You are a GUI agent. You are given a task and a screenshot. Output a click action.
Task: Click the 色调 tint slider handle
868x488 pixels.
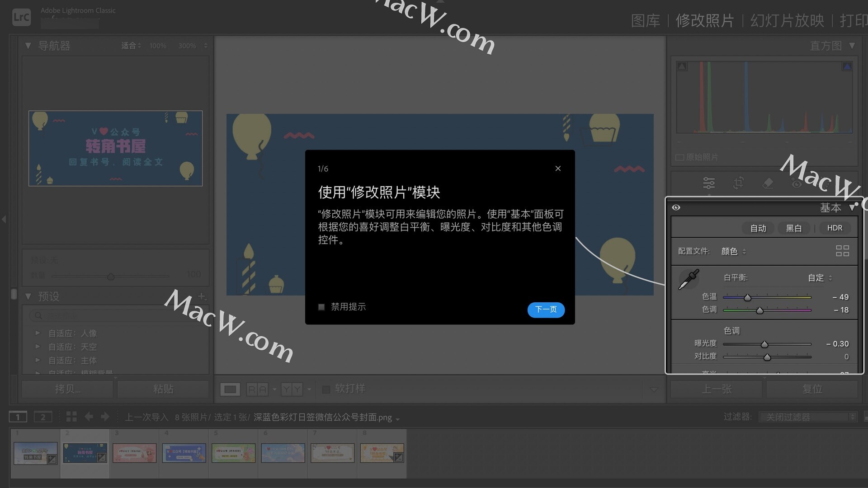(759, 310)
